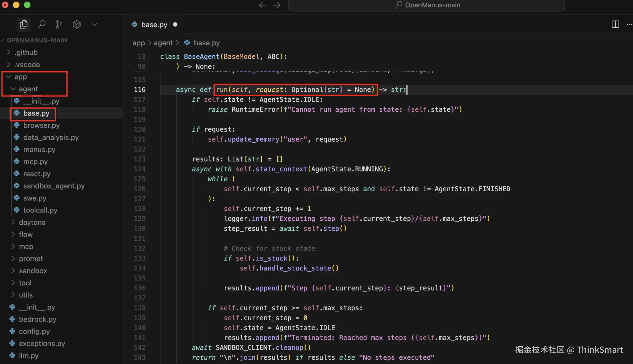Open manus.py in the explorer
Screen dimensions: 633x364
click(x=39, y=150)
